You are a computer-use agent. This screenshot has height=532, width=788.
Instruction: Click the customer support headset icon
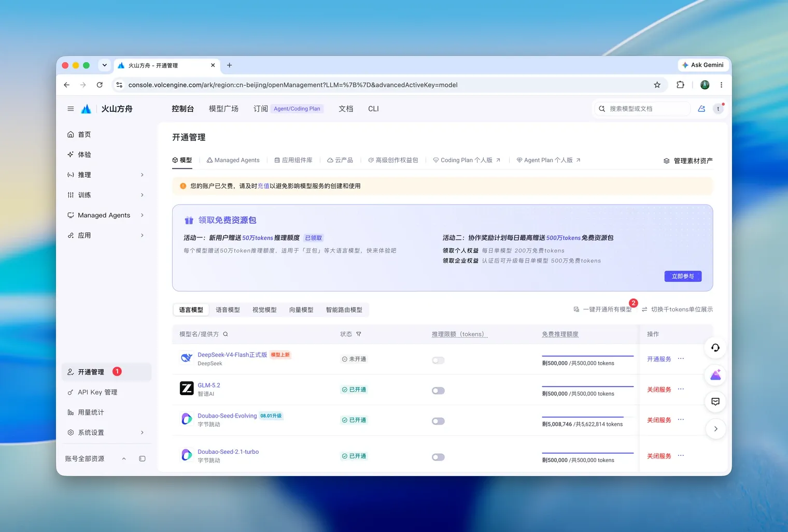[715, 348]
